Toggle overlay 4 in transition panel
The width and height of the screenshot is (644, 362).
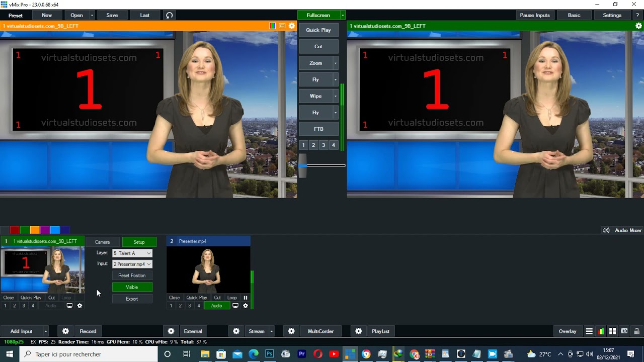[333, 145]
